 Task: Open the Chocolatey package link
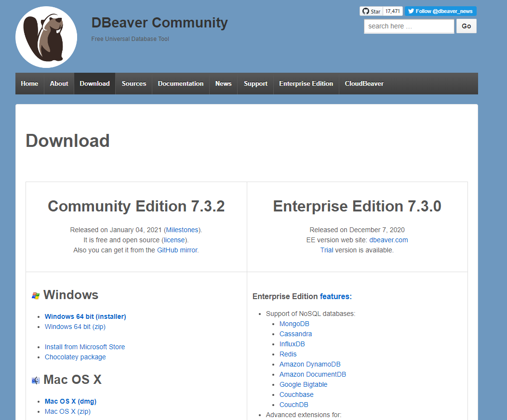click(75, 357)
